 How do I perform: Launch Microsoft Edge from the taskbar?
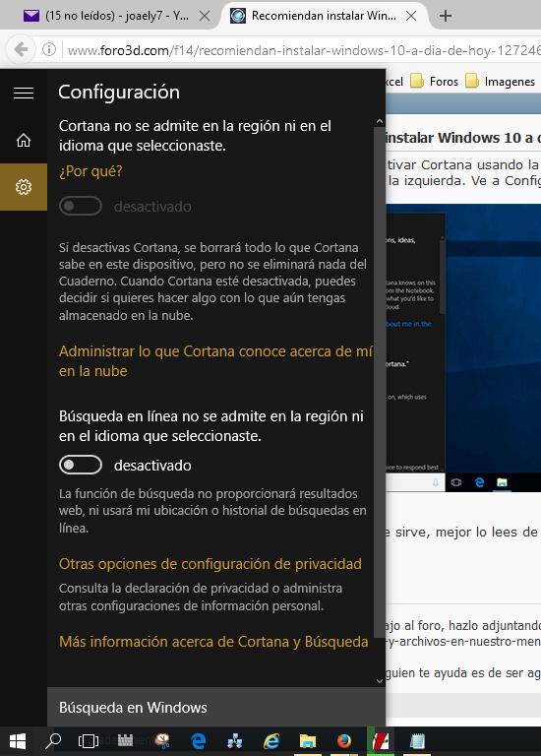point(198,741)
